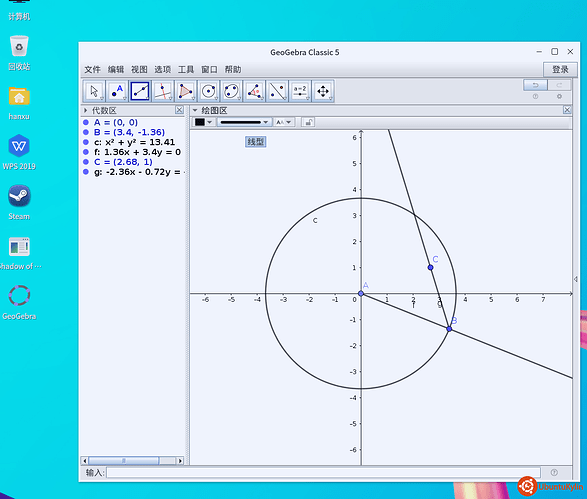Click algebra scrollbar right arrow

pos(180,461)
